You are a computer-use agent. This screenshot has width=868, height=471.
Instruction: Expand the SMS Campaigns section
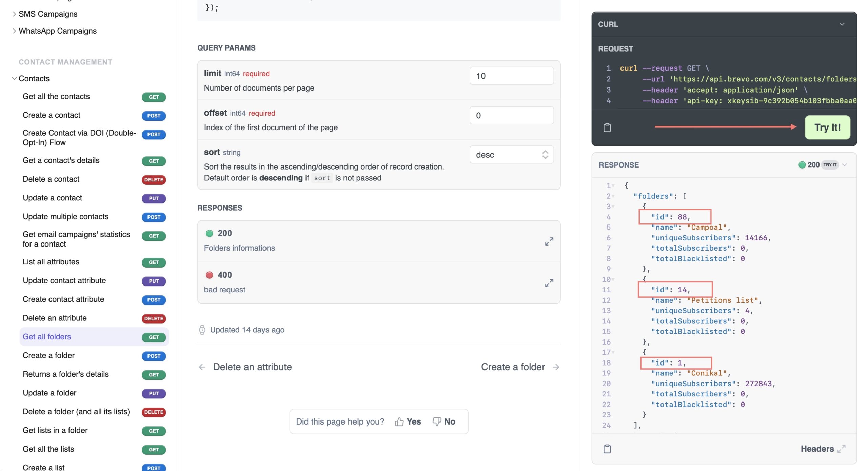pos(14,14)
